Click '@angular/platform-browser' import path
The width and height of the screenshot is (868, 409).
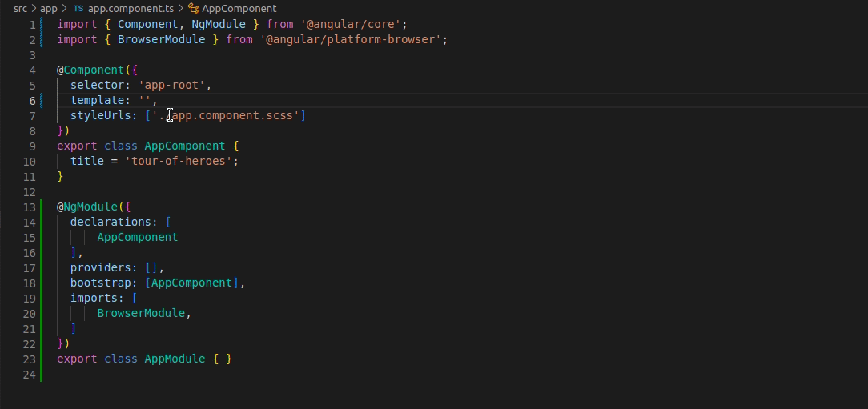(351, 40)
